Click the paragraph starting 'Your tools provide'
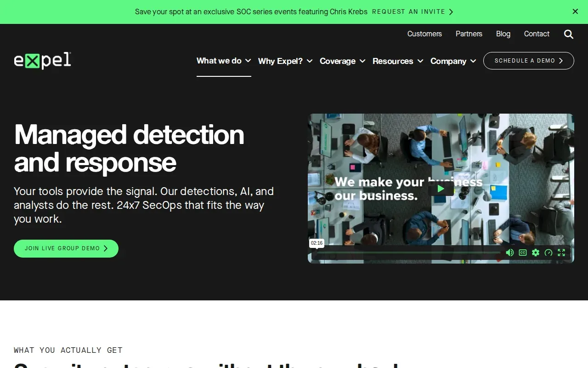 coord(144,205)
